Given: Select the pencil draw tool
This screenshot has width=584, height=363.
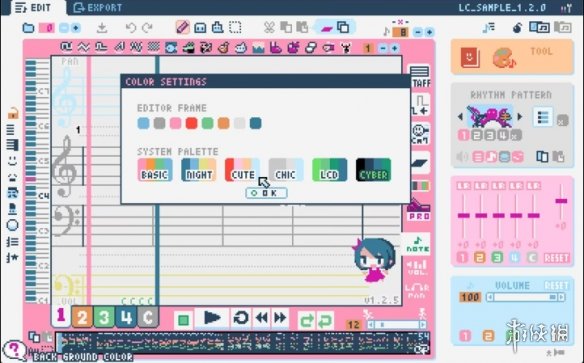Looking at the screenshot, I should (x=182, y=27).
